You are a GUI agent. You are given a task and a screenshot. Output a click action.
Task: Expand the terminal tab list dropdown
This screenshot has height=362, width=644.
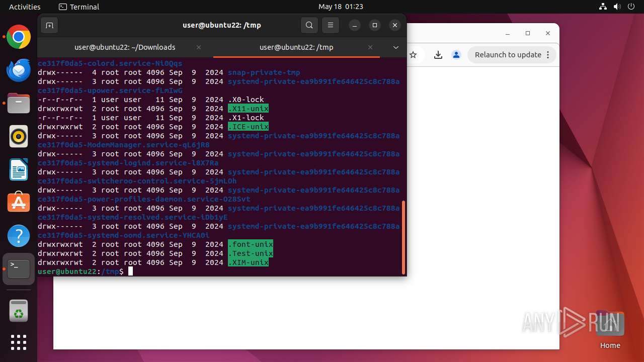[x=396, y=47]
